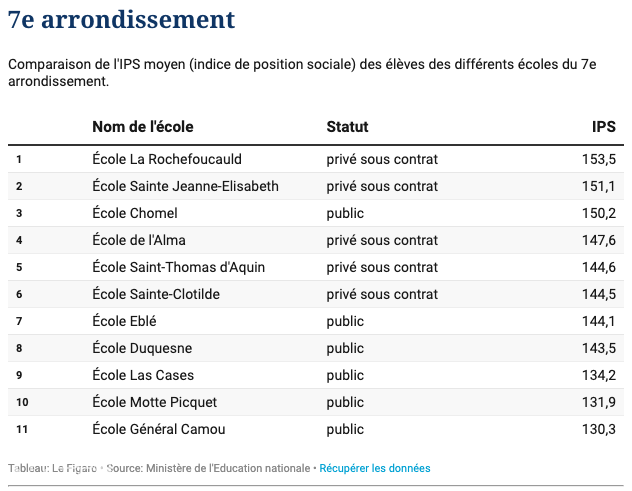
Task: Click the 153,5 IPS value
Action: tap(599, 159)
